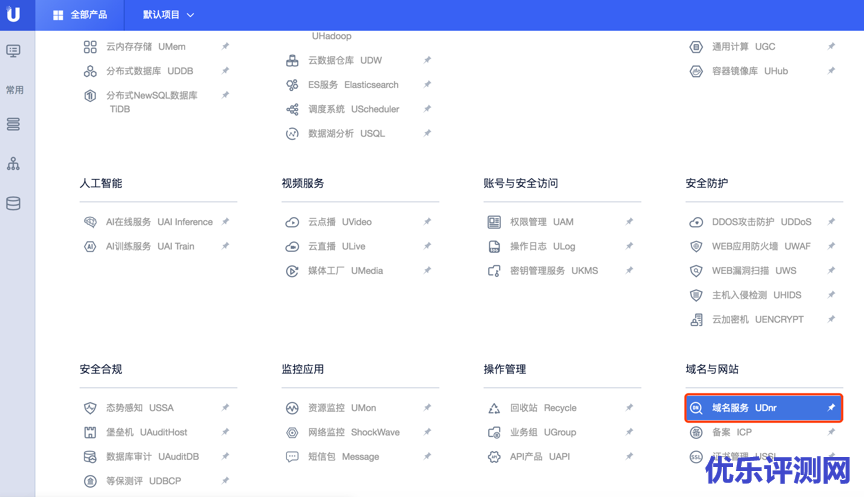Pin the 云数据仓库 UDW item

pos(427,60)
